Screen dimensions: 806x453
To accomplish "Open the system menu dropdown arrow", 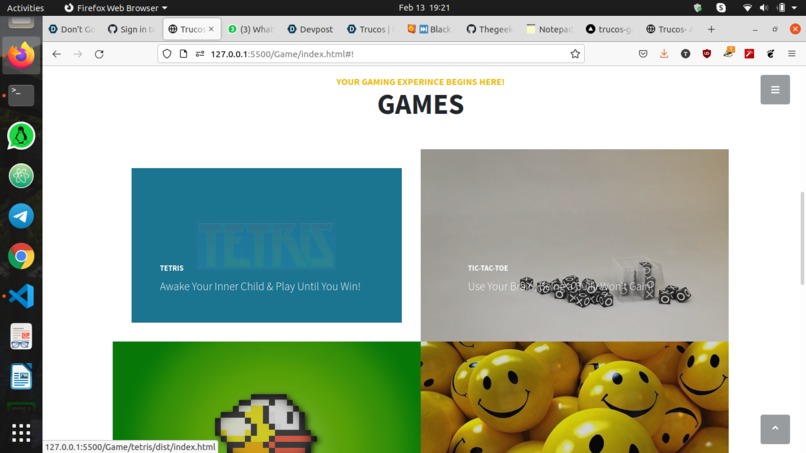I will coord(794,8).
